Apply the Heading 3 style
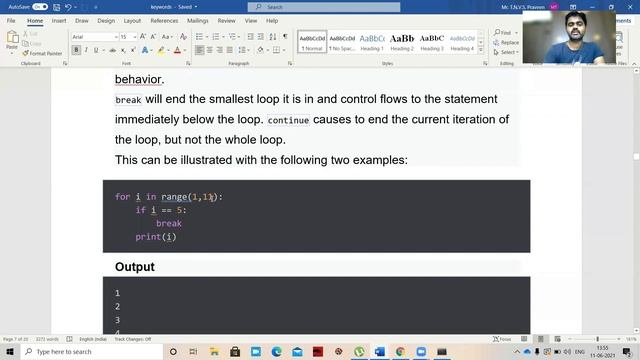Image resolution: width=640 pixels, height=360 pixels. click(432, 42)
